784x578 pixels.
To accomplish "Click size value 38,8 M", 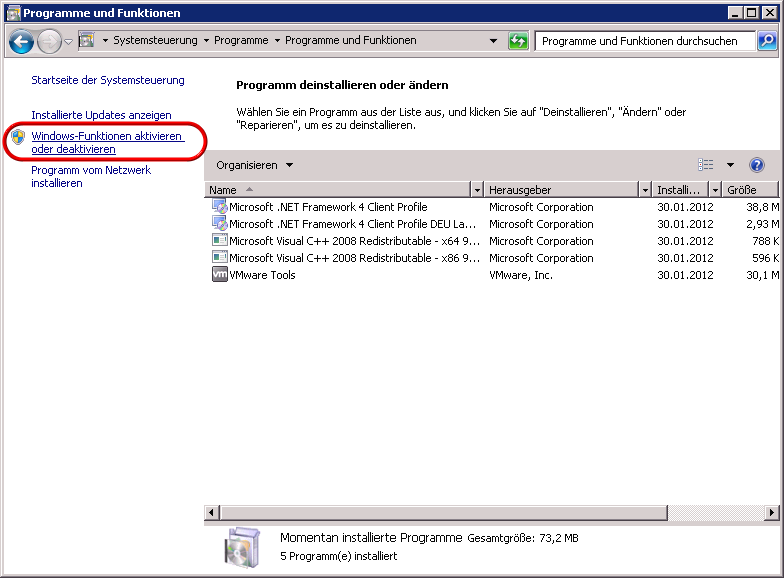I will click(762, 206).
